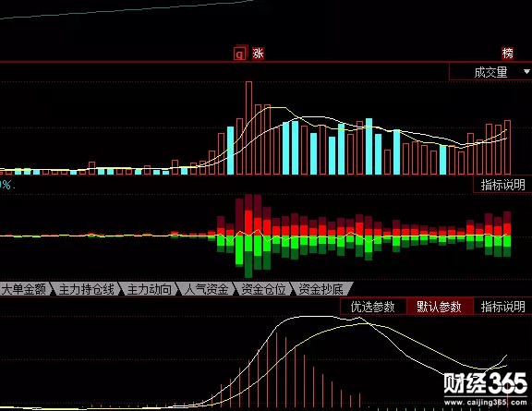
Task: Toggle the highlighted 默认参数 option
Action: [439, 307]
